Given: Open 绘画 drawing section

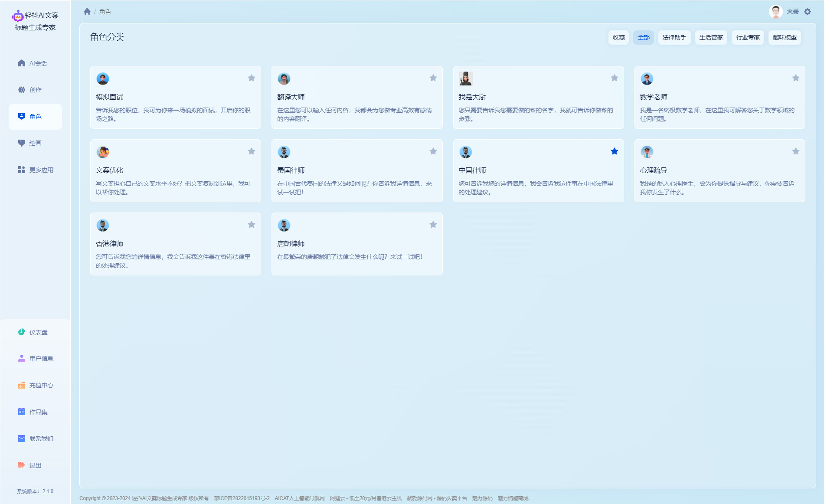Looking at the screenshot, I should point(35,143).
